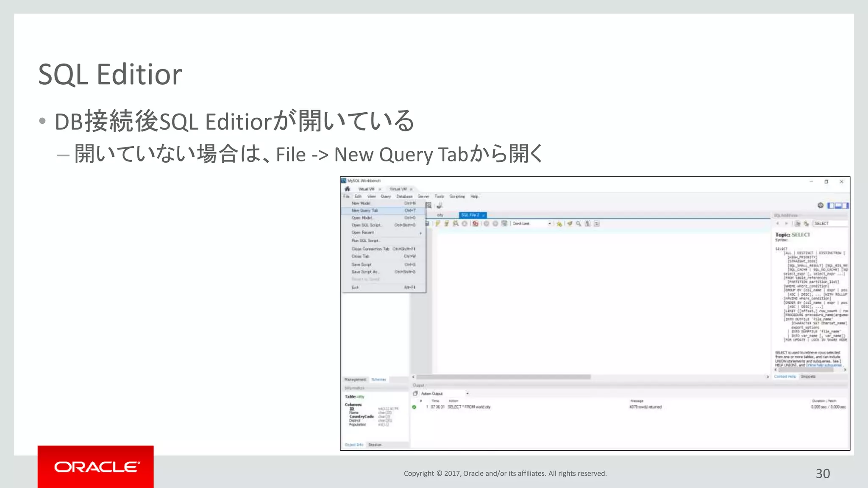Open the Scripting menu
This screenshot has height=488, width=868.
click(x=457, y=197)
